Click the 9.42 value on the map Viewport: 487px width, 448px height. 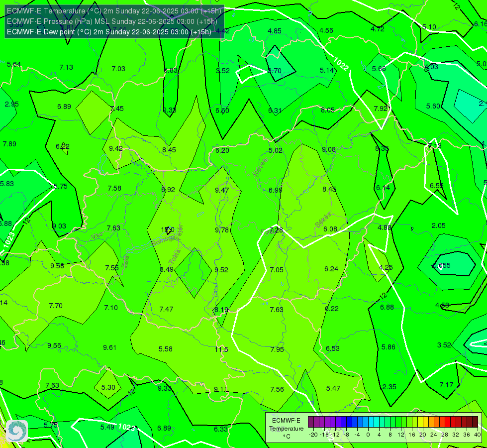(116, 149)
